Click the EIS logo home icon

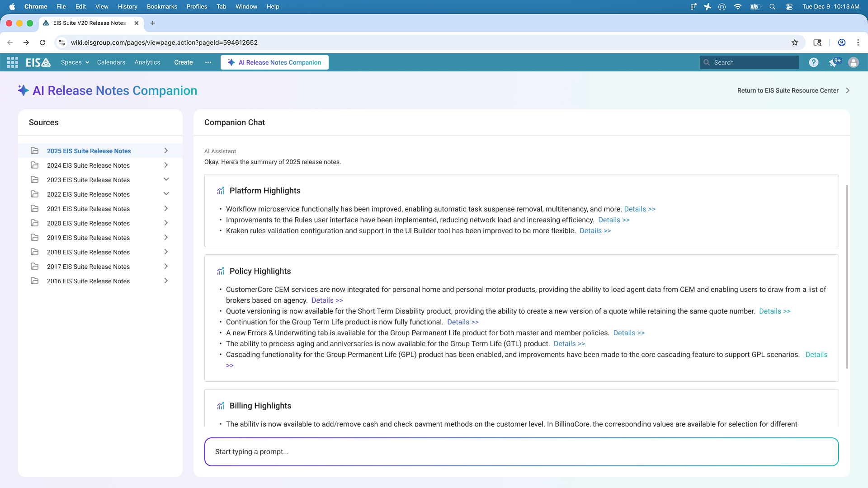(x=38, y=62)
